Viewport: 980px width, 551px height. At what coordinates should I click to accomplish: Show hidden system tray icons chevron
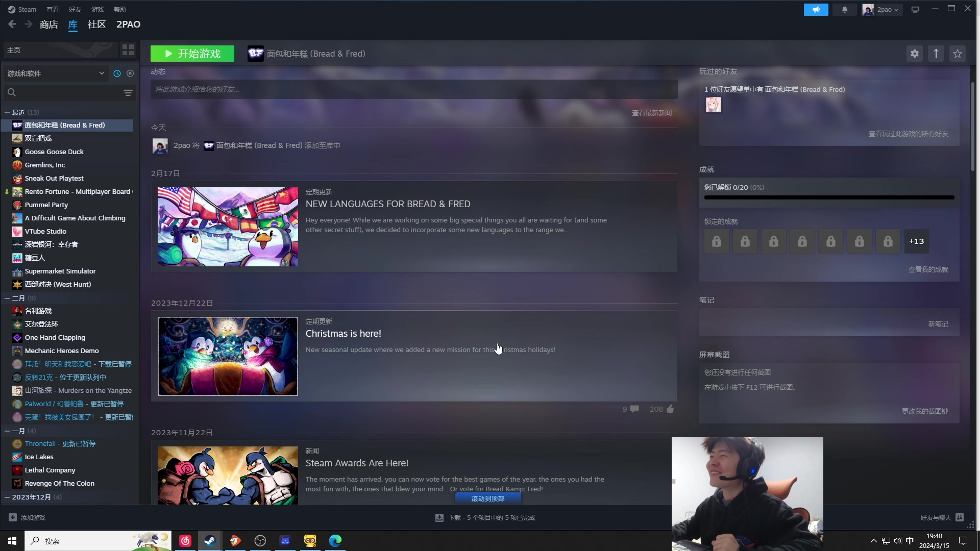pos(873,541)
